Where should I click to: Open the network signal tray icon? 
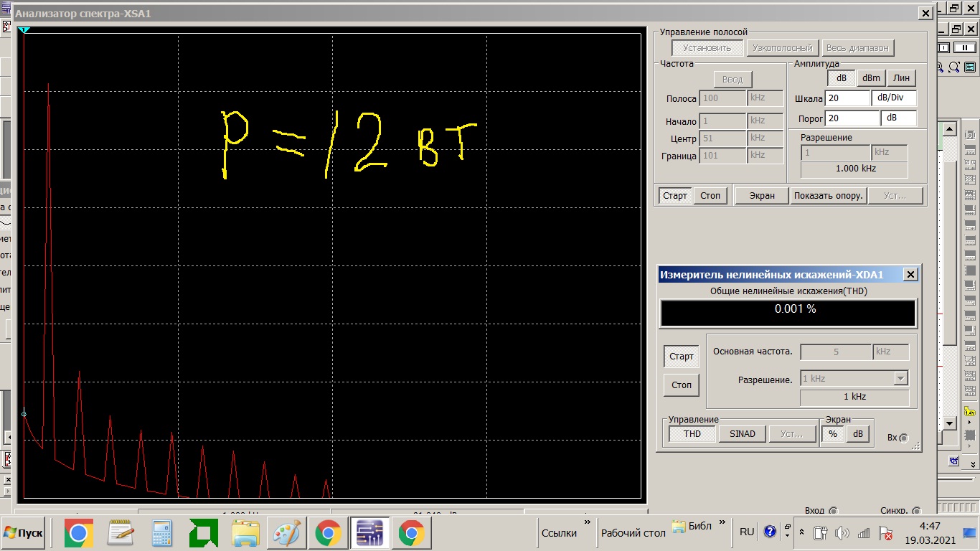[x=864, y=534]
